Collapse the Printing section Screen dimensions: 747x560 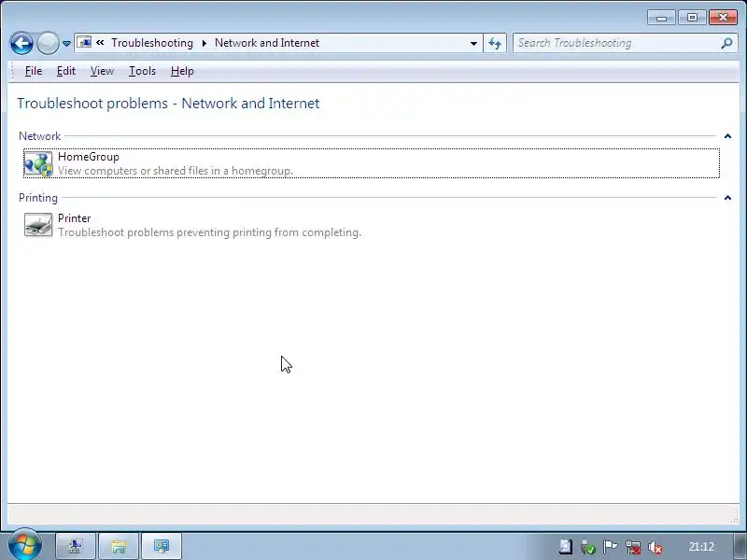(x=727, y=198)
